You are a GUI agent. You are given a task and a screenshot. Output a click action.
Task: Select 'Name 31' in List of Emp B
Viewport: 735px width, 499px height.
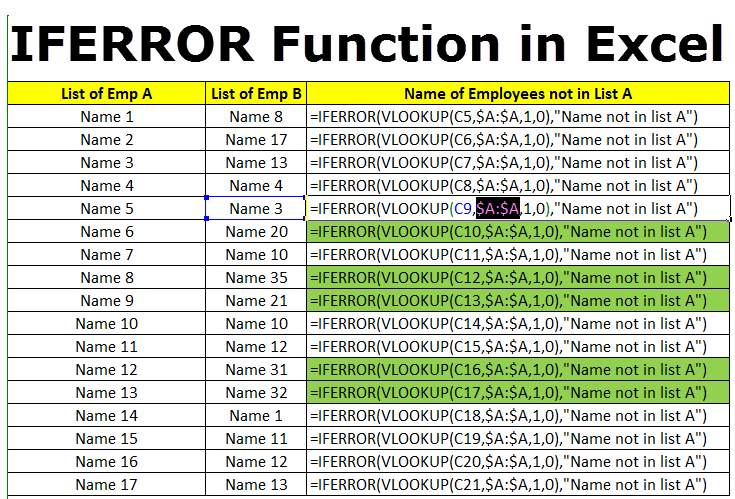coord(256,369)
